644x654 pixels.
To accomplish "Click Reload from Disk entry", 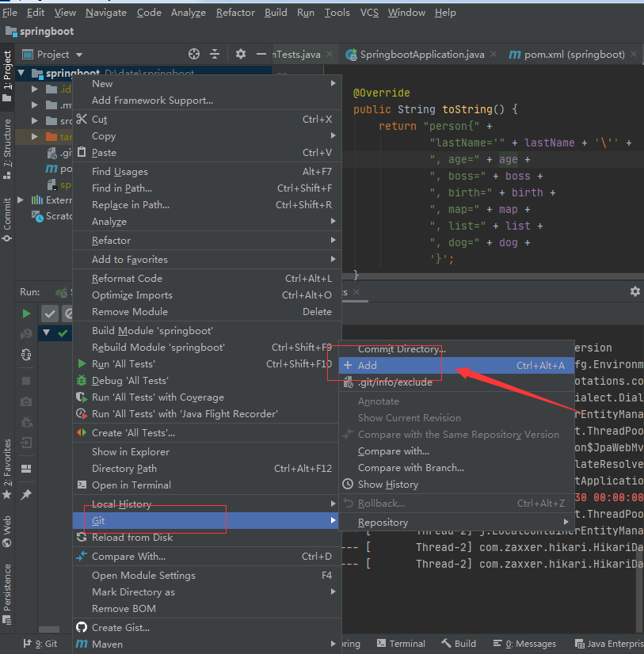I will click(208, 537).
